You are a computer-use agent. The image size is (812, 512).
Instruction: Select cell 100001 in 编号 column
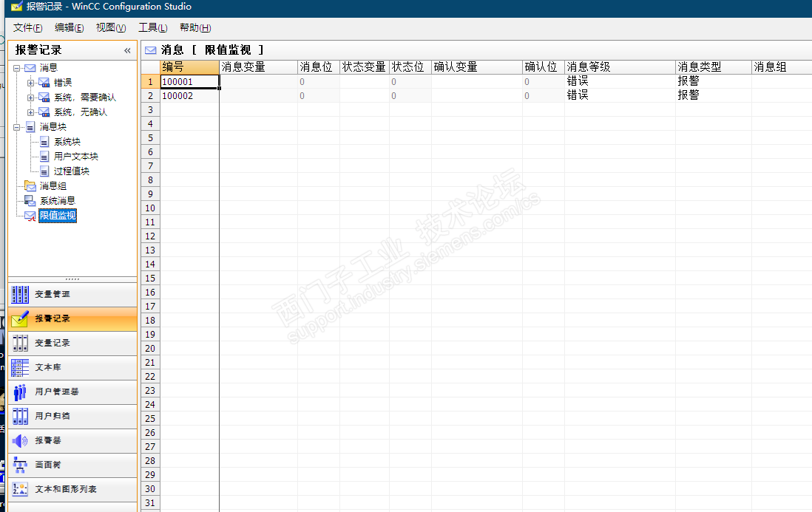[x=189, y=82]
